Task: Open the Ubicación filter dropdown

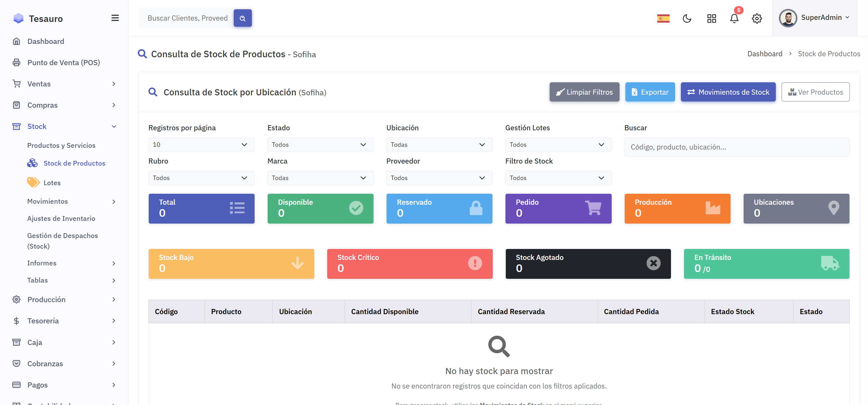Action: (439, 145)
